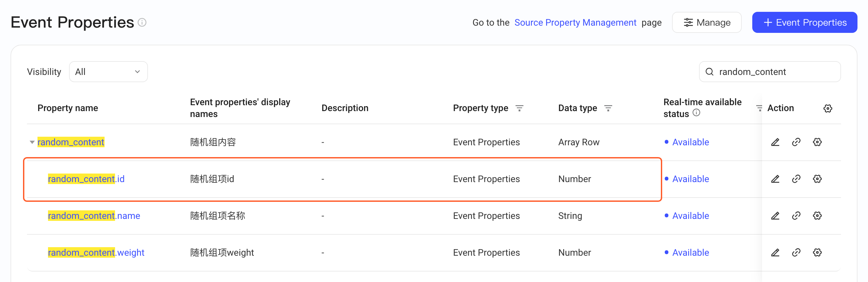This screenshot has height=282, width=868.
Task: Filter by Real-time available status column
Action: point(759,108)
